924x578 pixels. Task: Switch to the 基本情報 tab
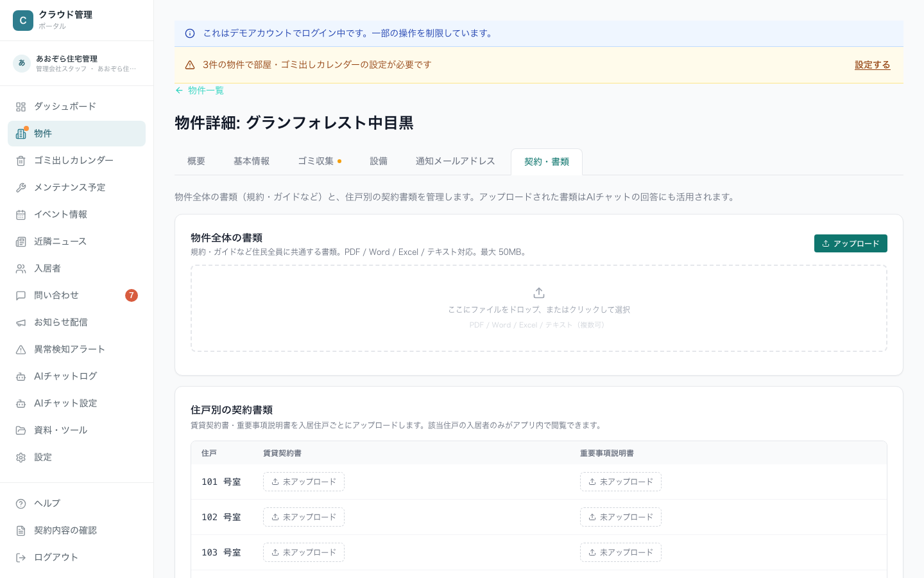[252, 161]
